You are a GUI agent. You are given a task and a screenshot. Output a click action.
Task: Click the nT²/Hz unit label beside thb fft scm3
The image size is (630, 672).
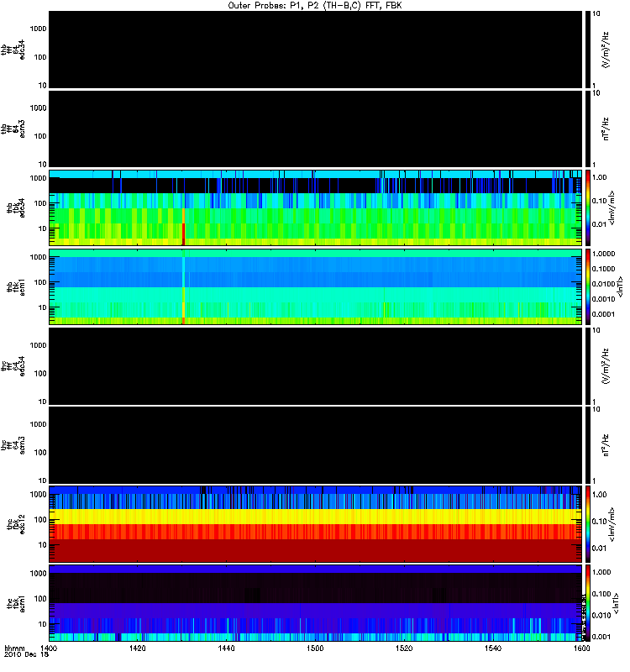(605, 129)
